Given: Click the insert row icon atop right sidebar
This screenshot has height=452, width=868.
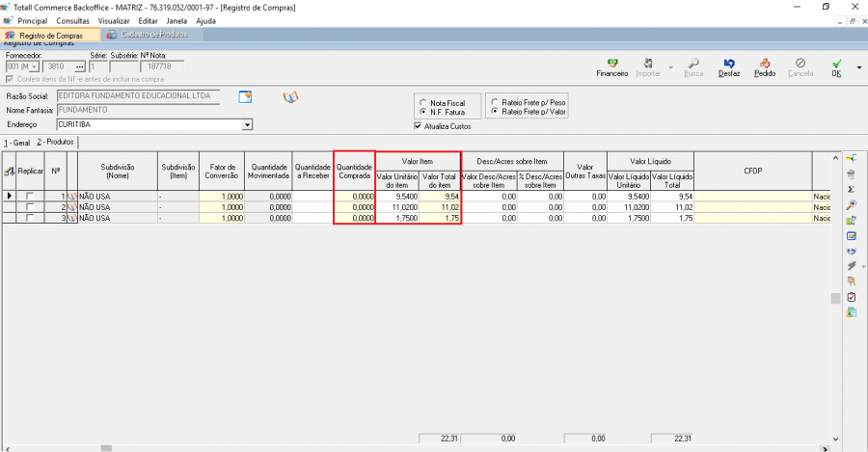Looking at the screenshot, I should click(851, 158).
